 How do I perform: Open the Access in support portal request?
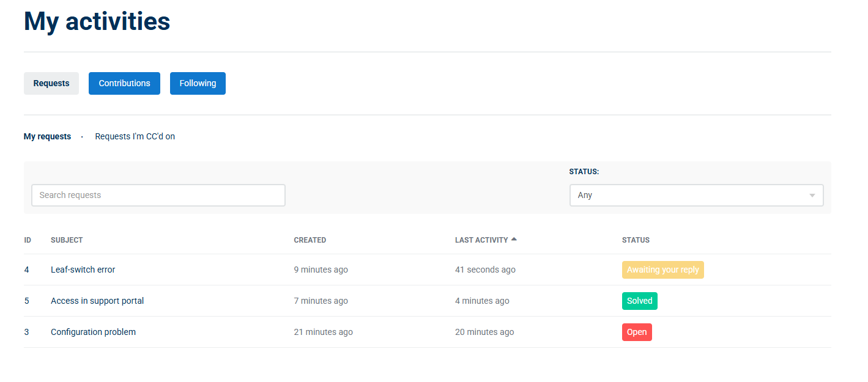pos(97,301)
